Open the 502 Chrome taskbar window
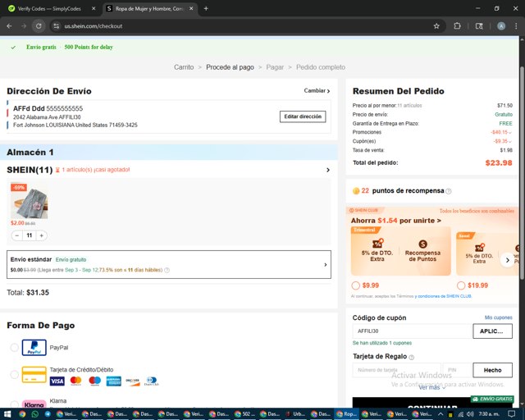This screenshot has height=420, width=525. point(244,414)
